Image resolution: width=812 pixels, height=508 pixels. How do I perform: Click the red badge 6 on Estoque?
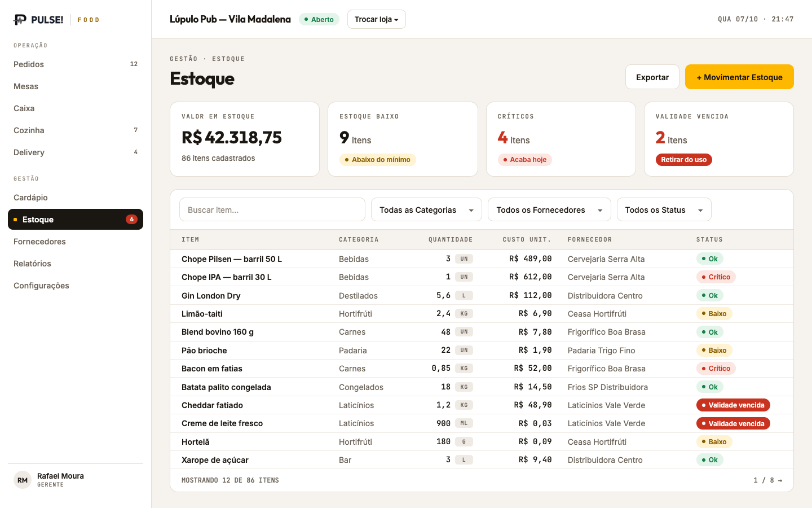coord(131,220)
